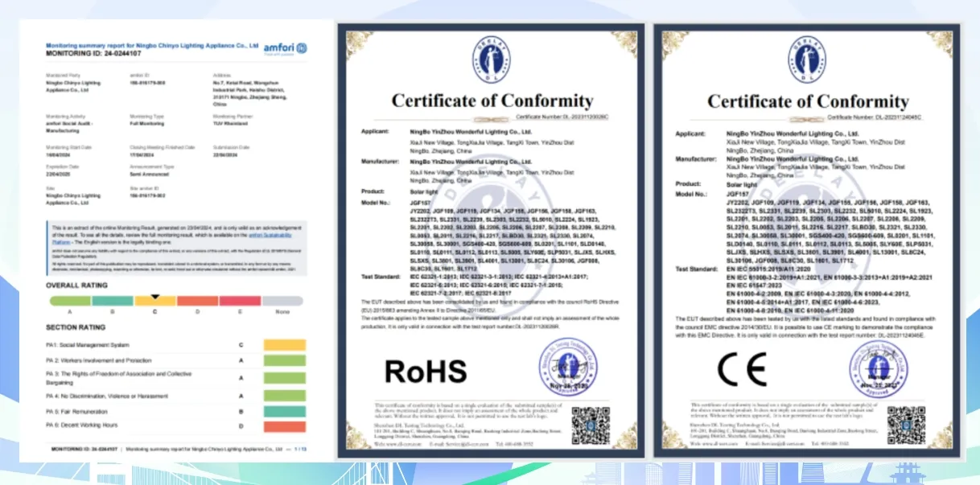The image size is (980, 485).
Task: Toggle the None rating option
Action: pyautogui.click(x=282, y=301)
